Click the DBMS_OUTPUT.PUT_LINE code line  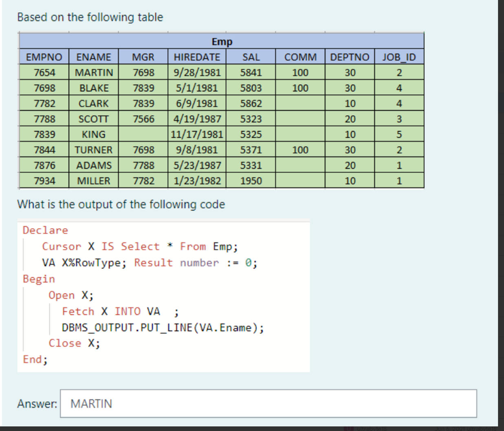[x=163, y=328]
